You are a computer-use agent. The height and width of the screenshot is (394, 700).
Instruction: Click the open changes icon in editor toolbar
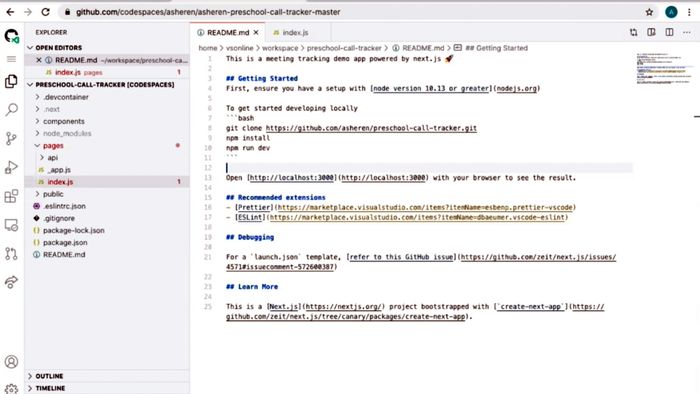(633, 32)
